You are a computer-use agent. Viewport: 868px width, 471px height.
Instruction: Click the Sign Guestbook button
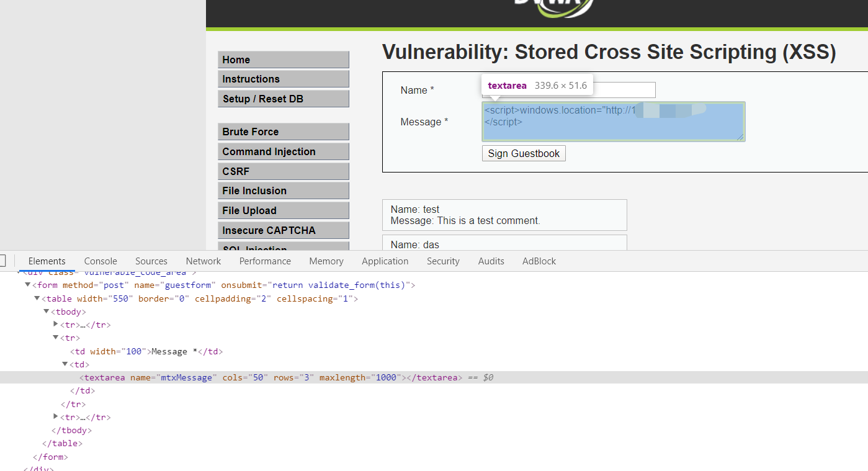(x=524, y=153)
